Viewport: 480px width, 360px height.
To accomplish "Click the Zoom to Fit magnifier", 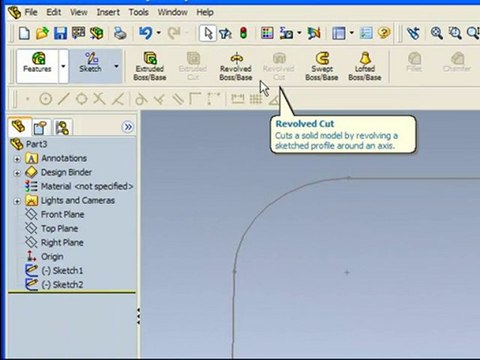I will pyautogui.click(x=436, y=33).
